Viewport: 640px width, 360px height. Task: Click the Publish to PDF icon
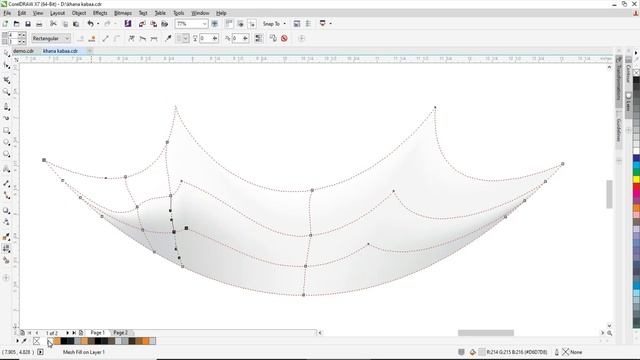[164, 24]
